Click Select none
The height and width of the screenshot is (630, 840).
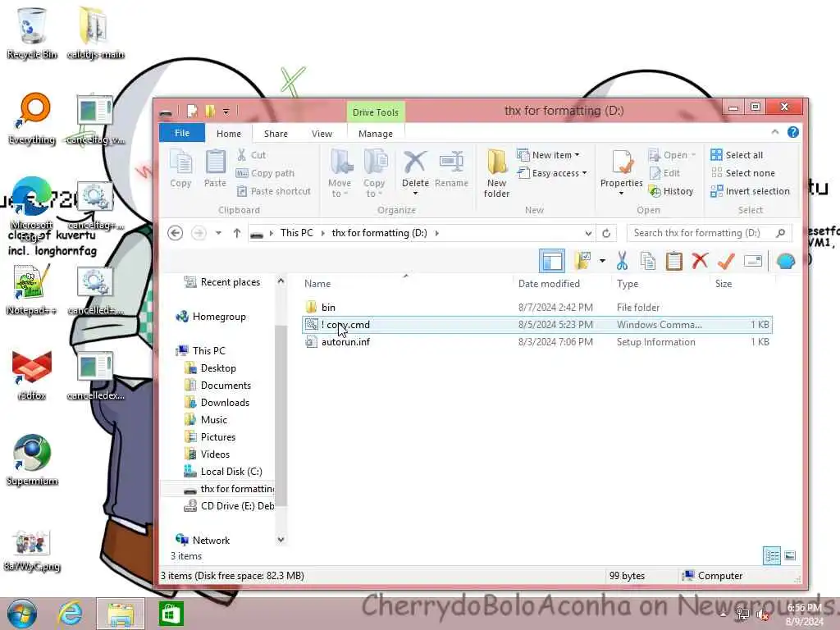tap(742, 173)
